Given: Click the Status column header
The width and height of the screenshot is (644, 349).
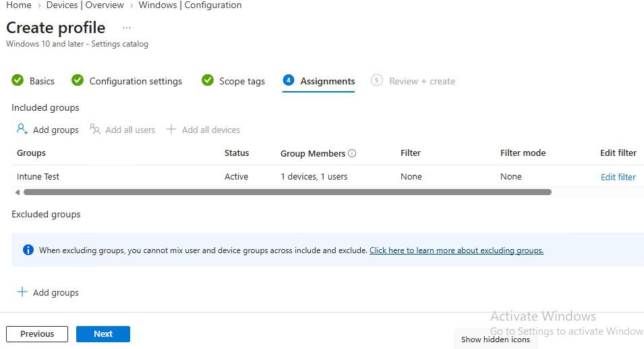Looking at the screenshot, I should 237,153.
